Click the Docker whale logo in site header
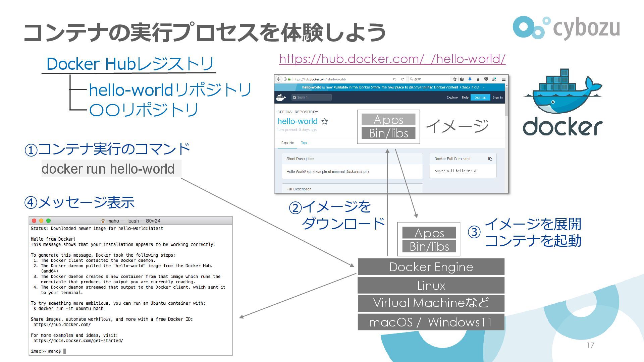644x362 pixels. (281, 98)
